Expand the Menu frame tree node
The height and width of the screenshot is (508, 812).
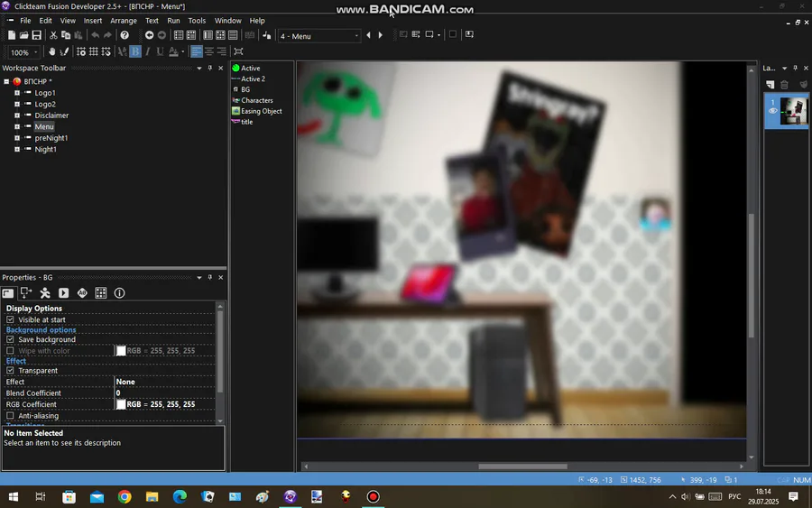click(x=17, y=127)
